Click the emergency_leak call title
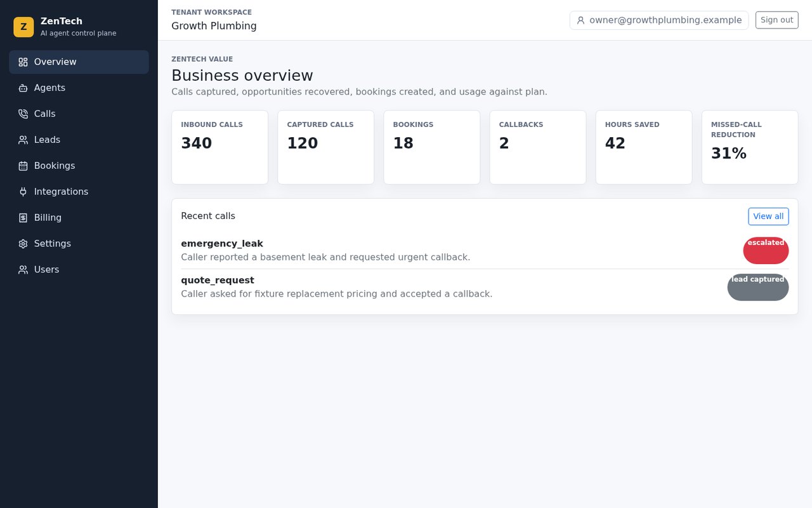812x508 pixels. tap(222, 244)
